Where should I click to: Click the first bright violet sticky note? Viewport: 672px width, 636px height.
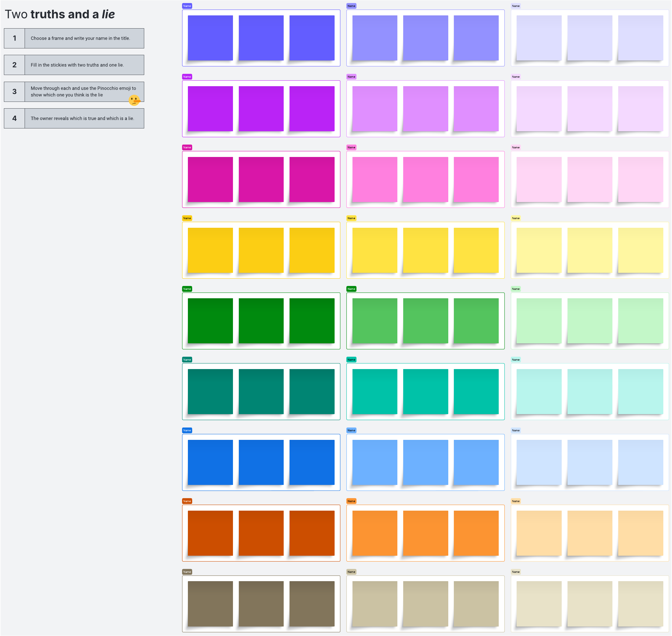[x=210, y=109]
